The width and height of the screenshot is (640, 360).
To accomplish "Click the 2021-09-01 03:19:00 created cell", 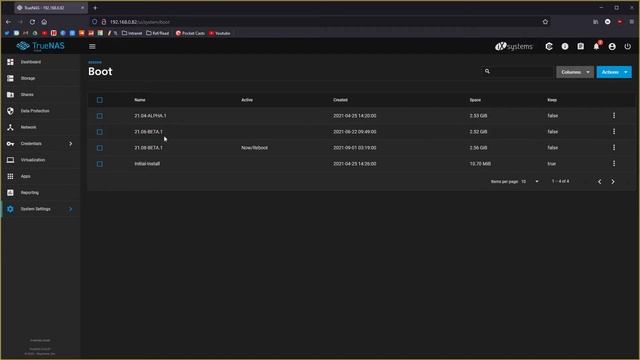I will pyautogui.click(x=355, y=148).
